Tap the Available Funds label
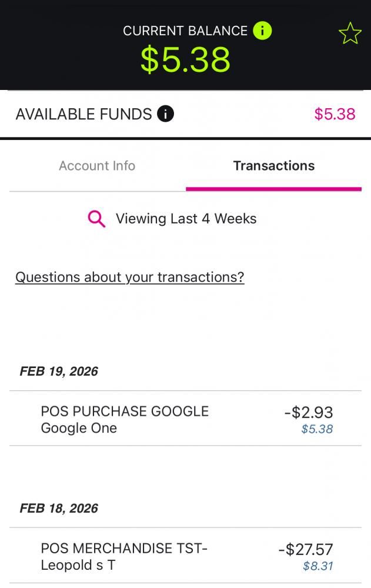371x588 pixels. pos(83,114)
